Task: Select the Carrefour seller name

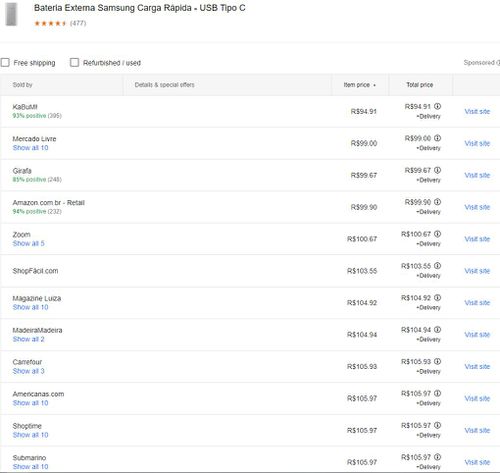Action: point(27,362)
